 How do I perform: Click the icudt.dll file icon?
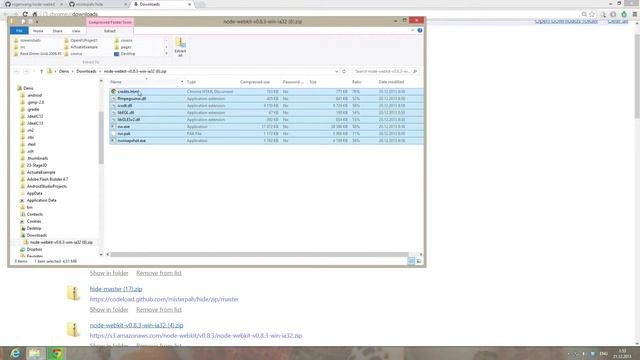click(x=113, y=106)
